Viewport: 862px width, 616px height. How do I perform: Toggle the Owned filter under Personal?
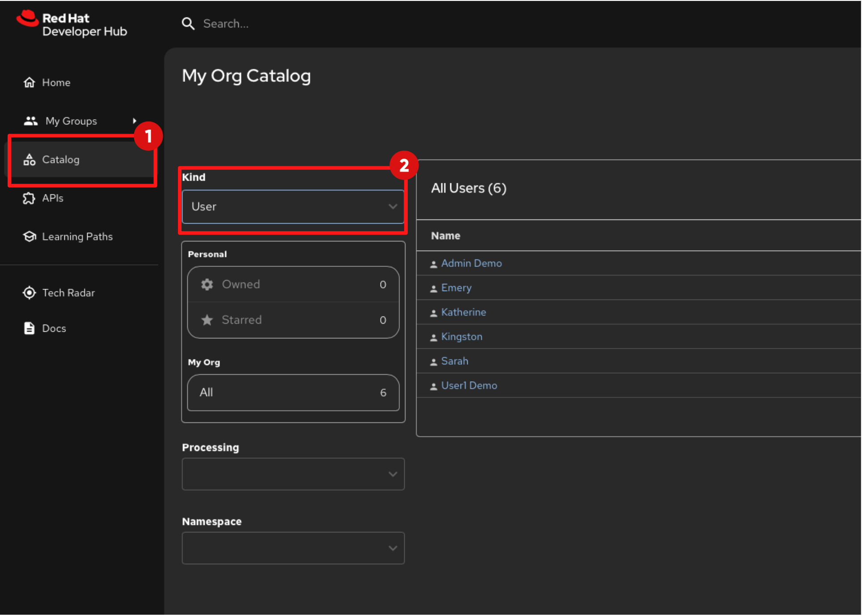coord(293,284)
